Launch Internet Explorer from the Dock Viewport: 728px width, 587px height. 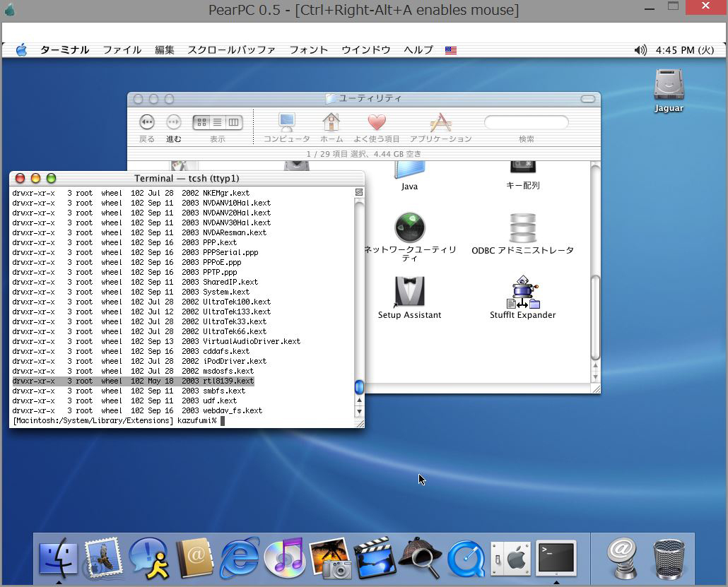click(x=240, y=558)
